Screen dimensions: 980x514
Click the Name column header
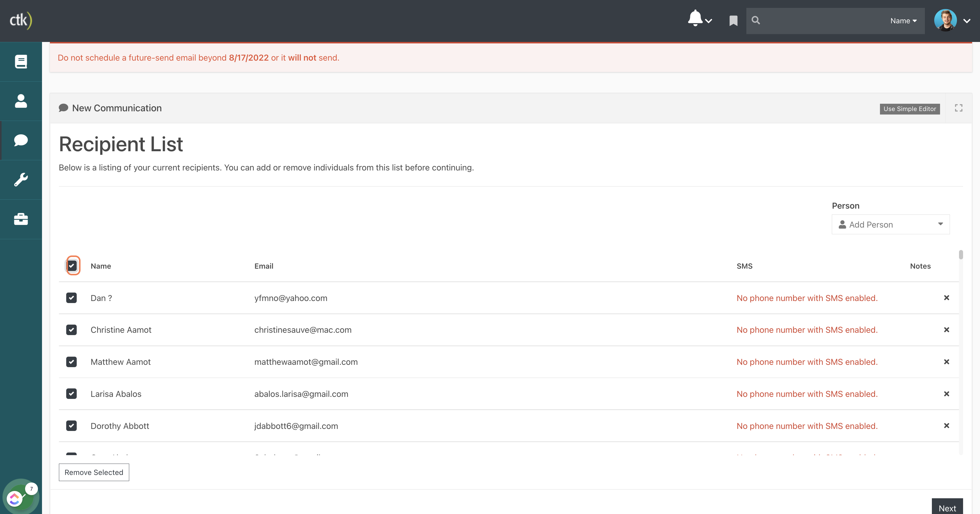click(x=101, y=266)
